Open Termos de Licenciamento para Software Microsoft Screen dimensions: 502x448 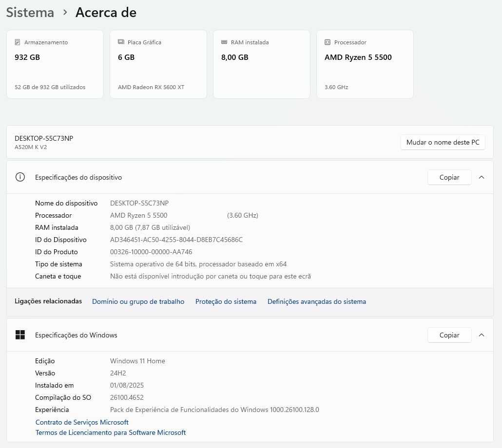pos(111,432)
